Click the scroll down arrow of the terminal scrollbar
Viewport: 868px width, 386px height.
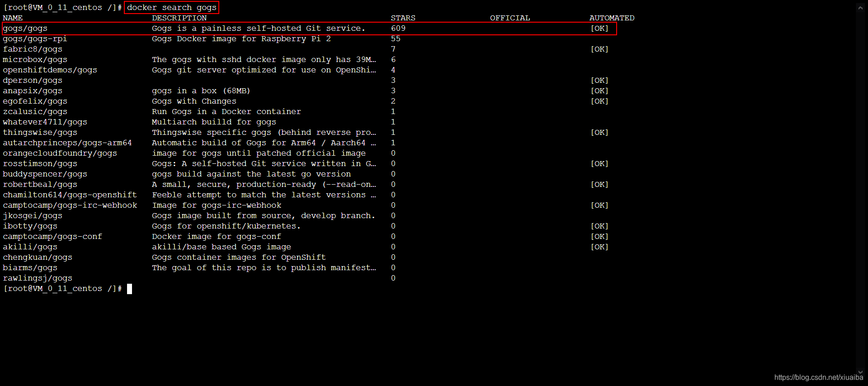860,372
